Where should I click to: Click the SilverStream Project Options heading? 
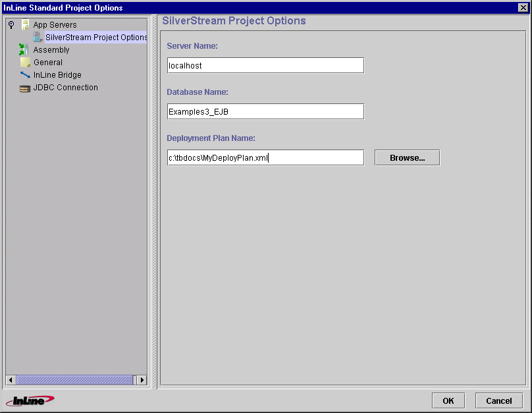click(x=234, y=20)
